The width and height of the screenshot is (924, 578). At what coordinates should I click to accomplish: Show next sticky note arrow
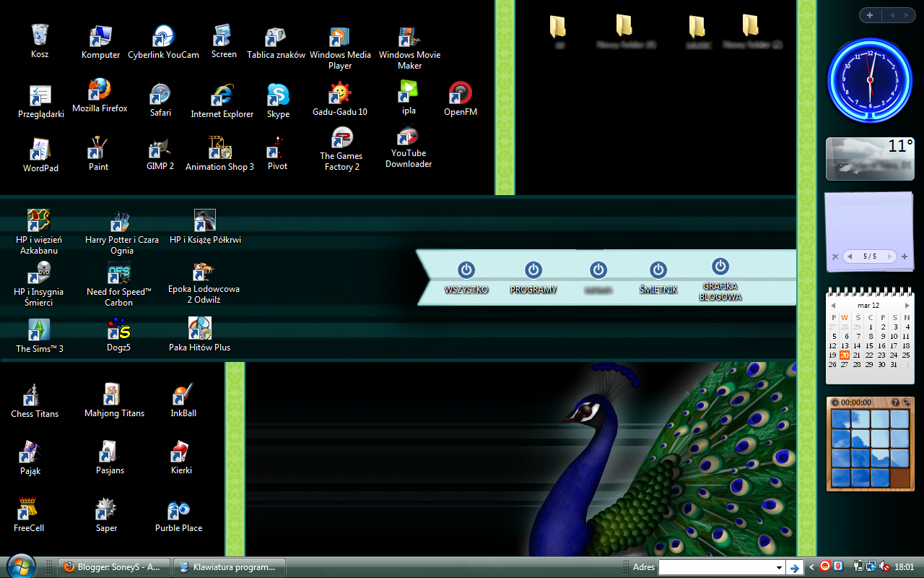[x=890, y=256]
